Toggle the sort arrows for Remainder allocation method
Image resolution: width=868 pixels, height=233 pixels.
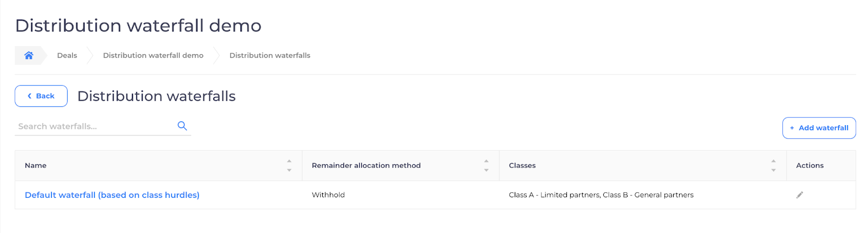(x=486, y=166)
